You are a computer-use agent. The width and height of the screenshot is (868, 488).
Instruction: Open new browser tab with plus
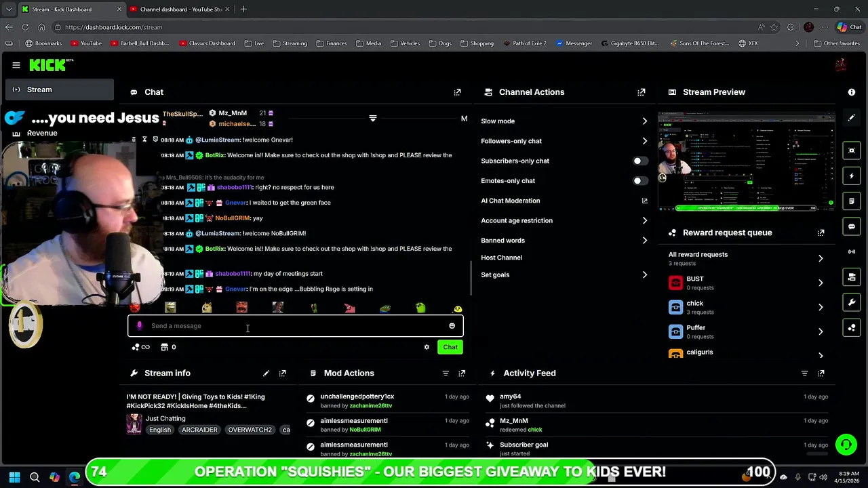[x=243, y=9]
